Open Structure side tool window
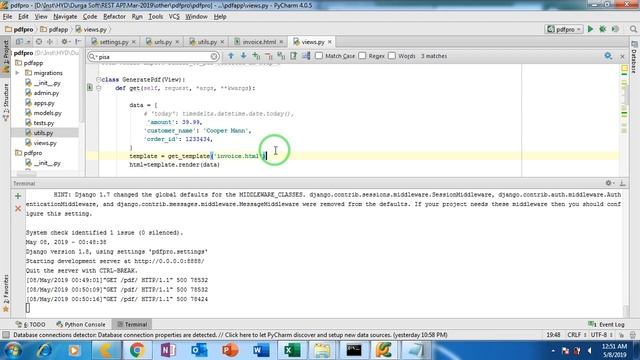Viewport: 640px width, 360px height. pyautogui.click(x=6, y=102)
